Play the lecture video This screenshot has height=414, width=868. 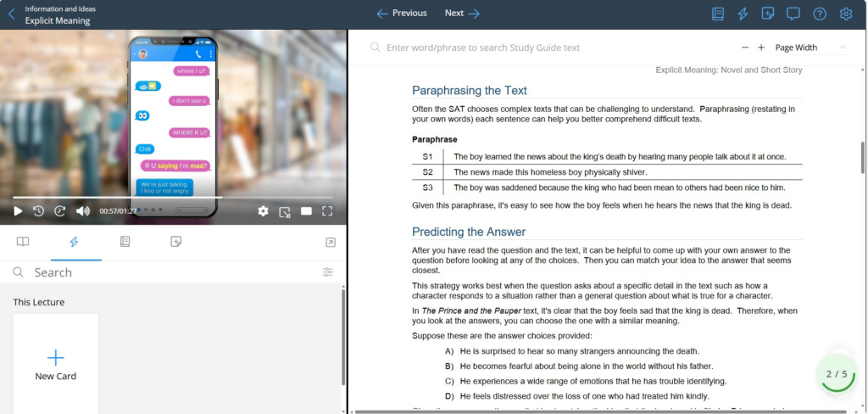point(18,211)
